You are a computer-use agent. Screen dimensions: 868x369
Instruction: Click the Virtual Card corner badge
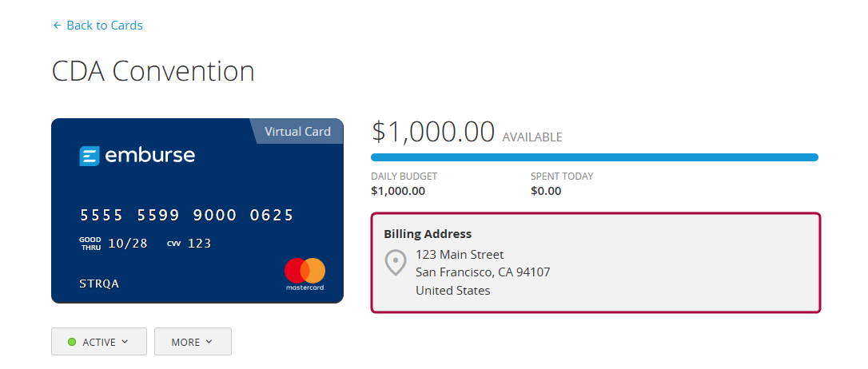click(297, 132)
